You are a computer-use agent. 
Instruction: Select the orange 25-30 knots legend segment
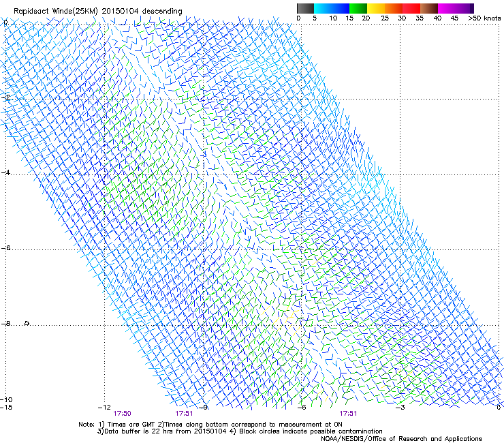394,8
